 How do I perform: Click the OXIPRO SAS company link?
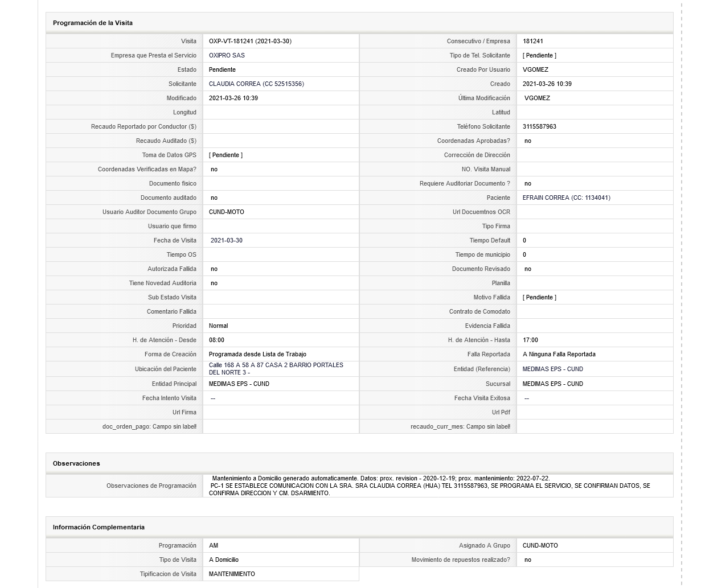coord(227,55)
